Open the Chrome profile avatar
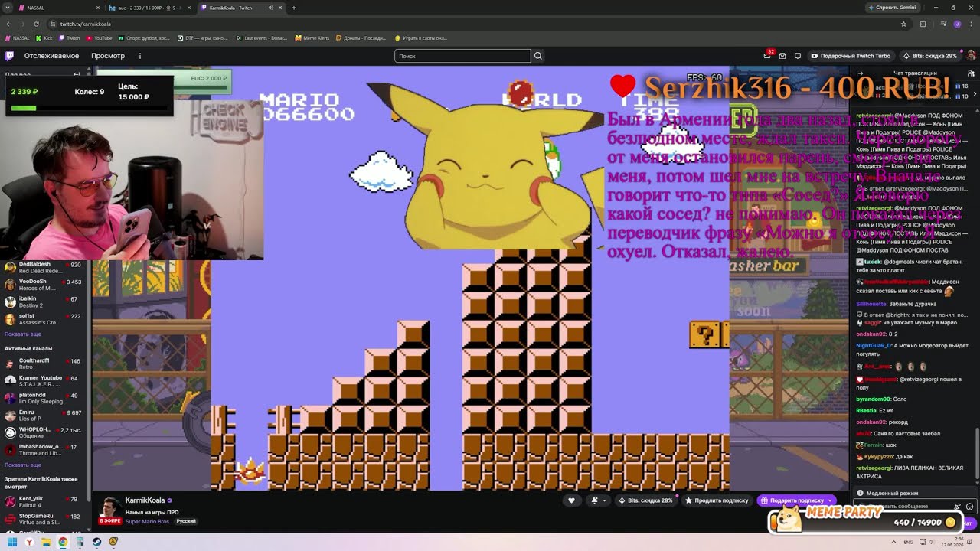This screenshot has width=980, height=551. click(x=957, y=24)
